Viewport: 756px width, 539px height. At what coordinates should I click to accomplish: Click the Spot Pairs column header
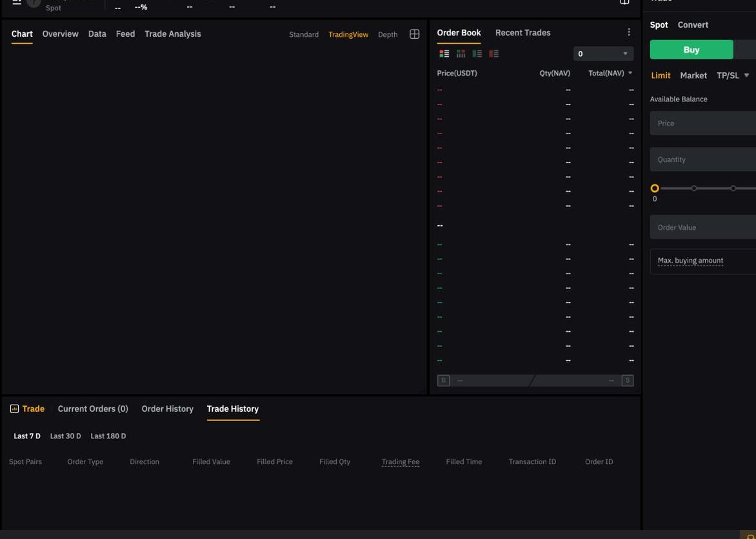point(25,462)
